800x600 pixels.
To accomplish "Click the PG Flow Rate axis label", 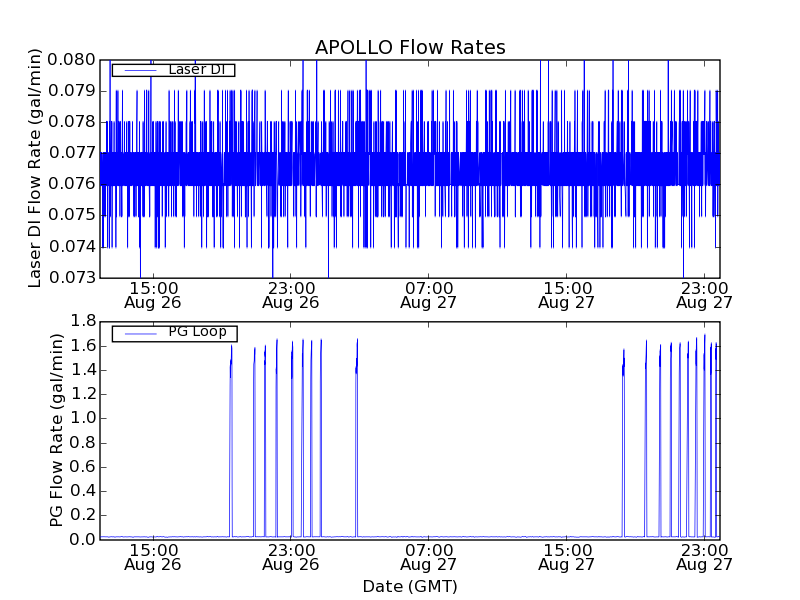I will point(57,430).
